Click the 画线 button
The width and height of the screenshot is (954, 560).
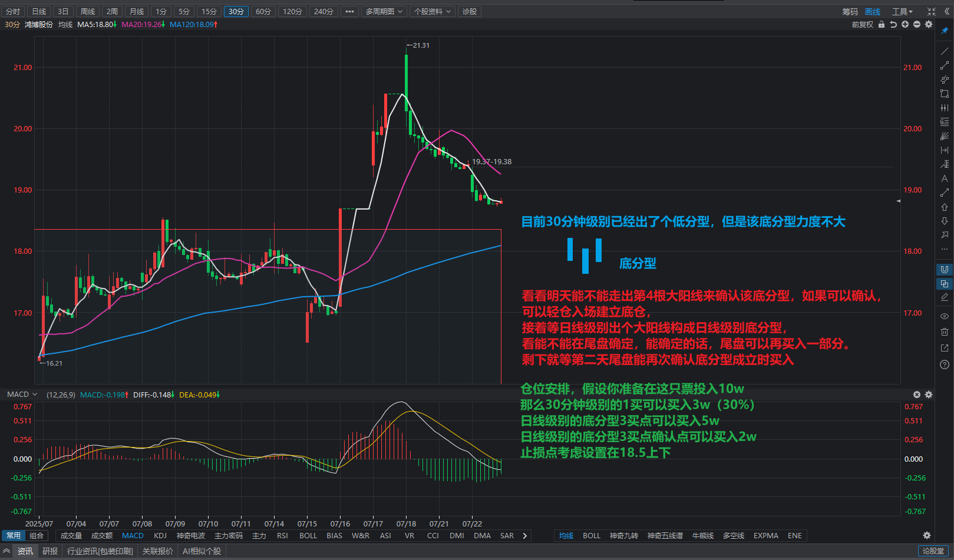coord(873,12)
